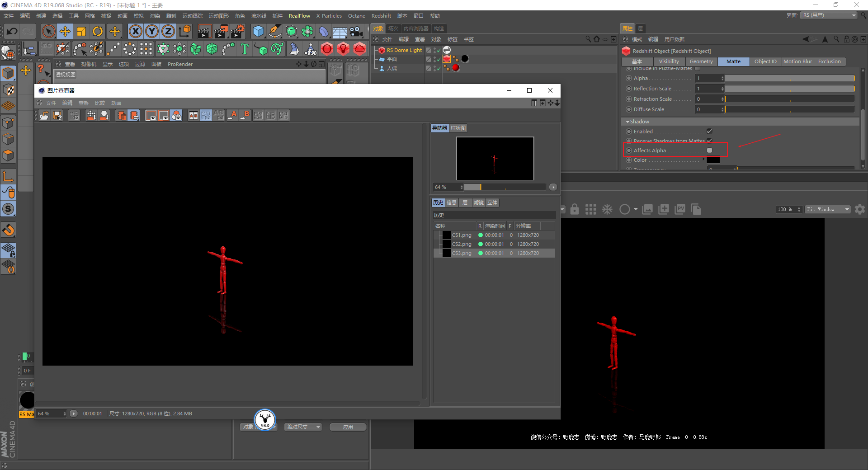Screen dimensions: 868x470
Task: Activate the Rotate tool
Action: (98, 31)
